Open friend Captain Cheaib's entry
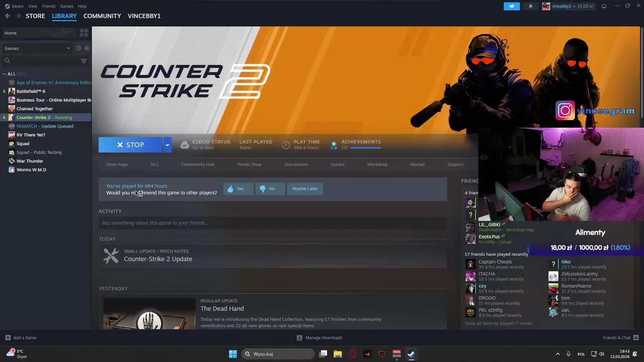 [x=496, y=264]
